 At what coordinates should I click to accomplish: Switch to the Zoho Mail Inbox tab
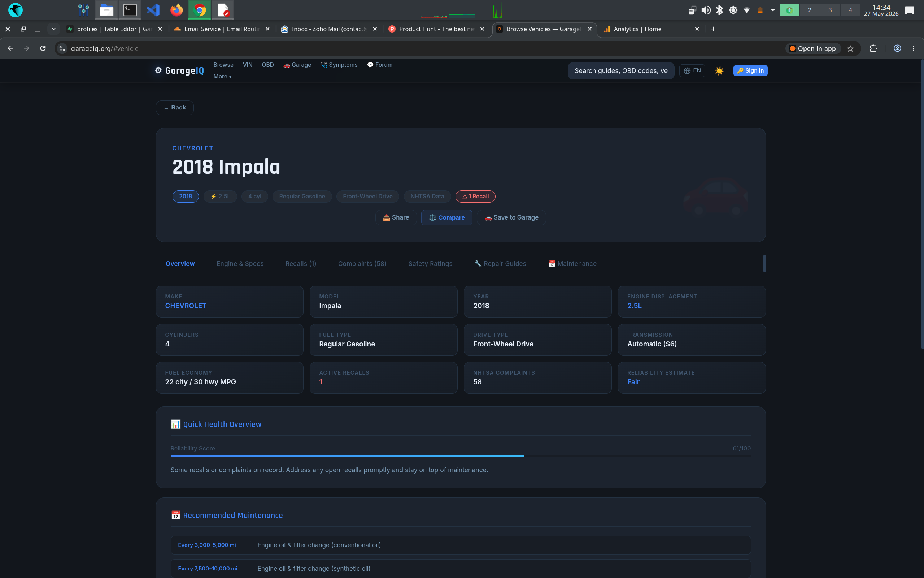coord(329,29)
